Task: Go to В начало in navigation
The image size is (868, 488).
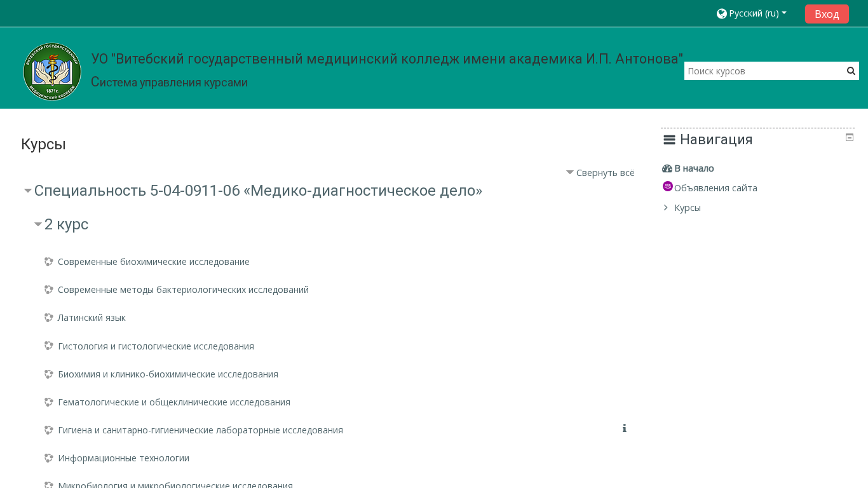Action: tap(694, 168)
